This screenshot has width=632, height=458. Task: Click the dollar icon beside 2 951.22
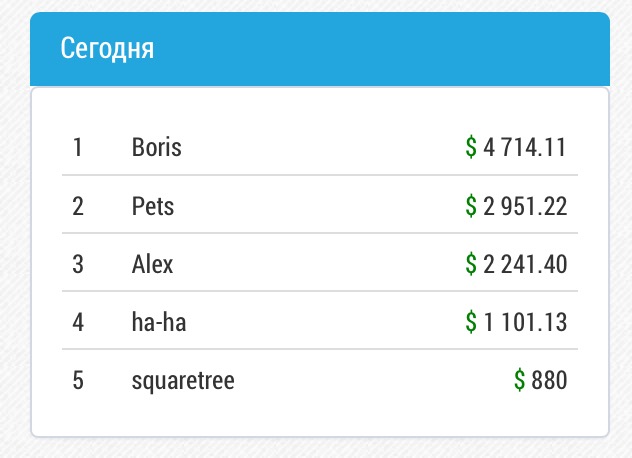pyautogui.click(x=471, y=206)
